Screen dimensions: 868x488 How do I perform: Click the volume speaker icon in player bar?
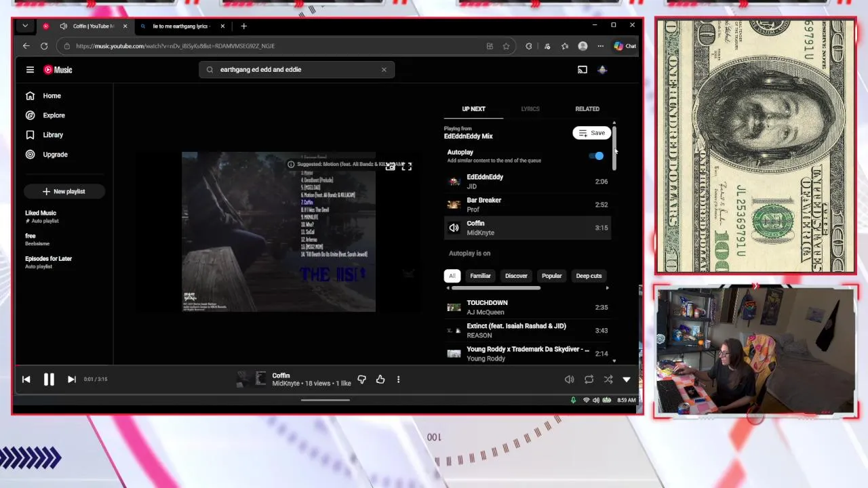pyautogui.click(x=570, y=380)
